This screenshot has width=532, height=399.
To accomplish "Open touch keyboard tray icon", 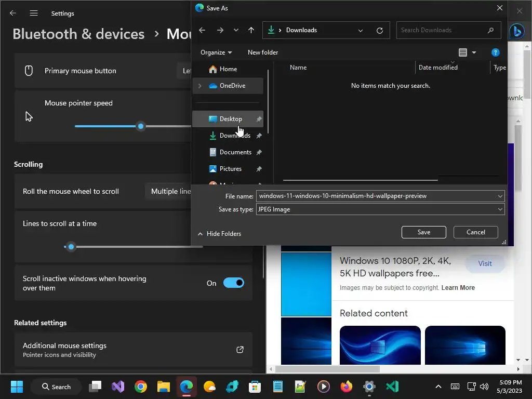I will click(x=455, y=387).
